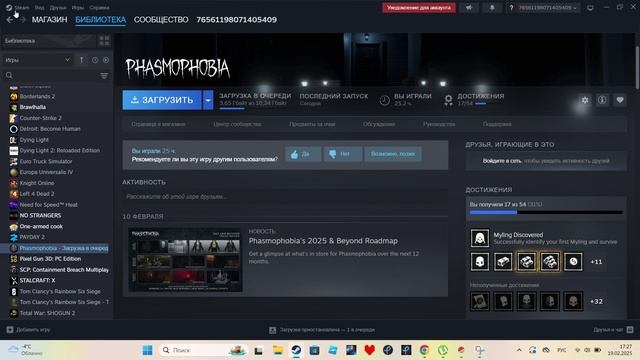
Task: Click the Windows taskbar search box
Action: (203, 350)
